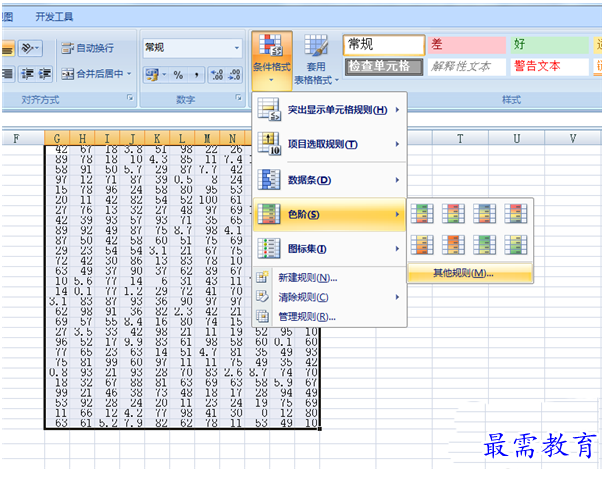Choose green-yellow-red color scale preset
The height and width of the screenshot is (477, 605).
[x=422, y=214]
